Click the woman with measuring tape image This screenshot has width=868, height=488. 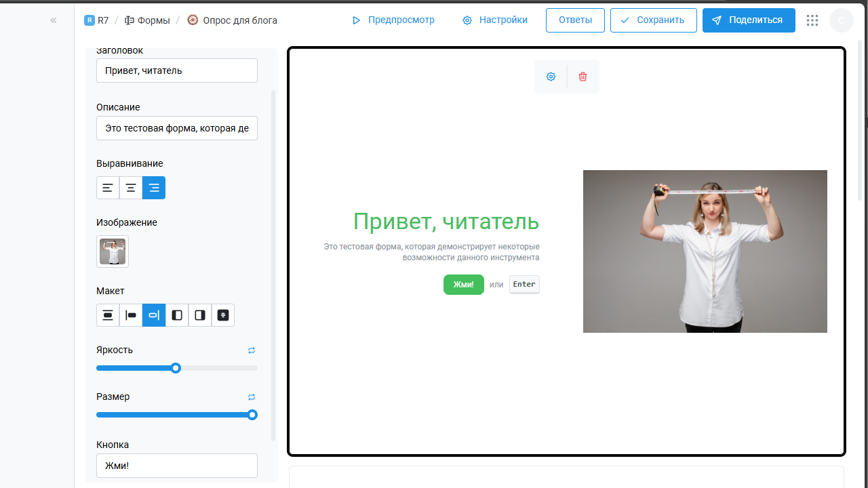[x=705, y=251]
